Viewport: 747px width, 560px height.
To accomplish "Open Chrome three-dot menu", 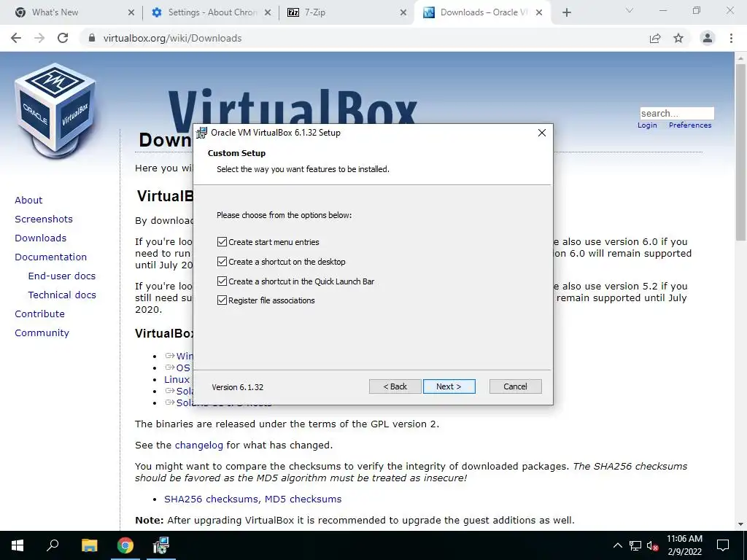I will [731, 38].
